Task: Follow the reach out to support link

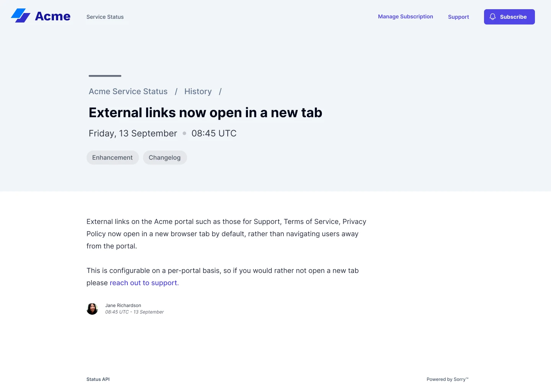Action: coord(144,283)
